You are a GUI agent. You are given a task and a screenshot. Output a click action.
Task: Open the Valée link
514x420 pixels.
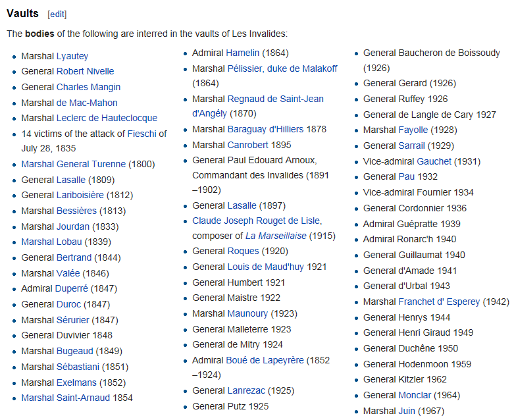(x=68, y=273)
